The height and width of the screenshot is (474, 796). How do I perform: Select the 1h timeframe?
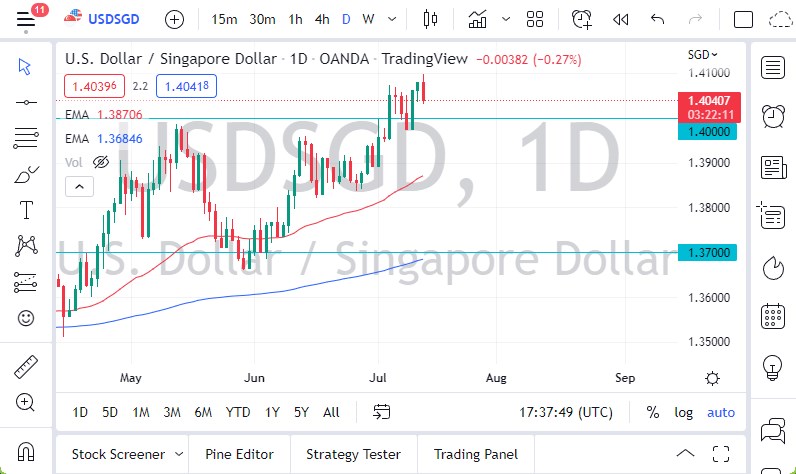[x=295, y=19]
